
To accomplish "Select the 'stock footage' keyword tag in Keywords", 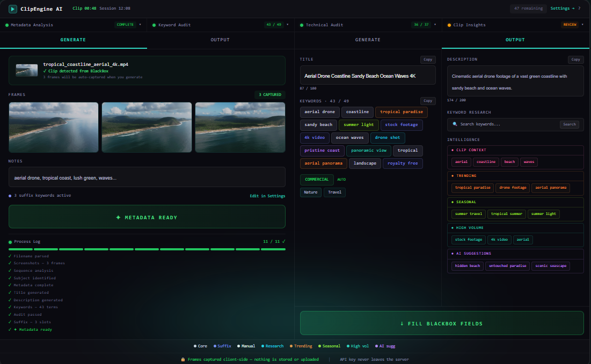I will point(402,125).
